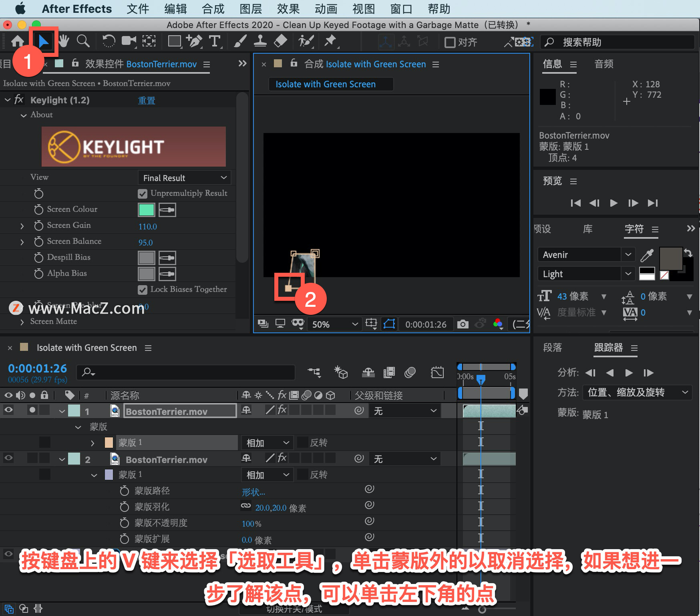The image size is (700, 616).
Task: Analyze forward in tracker panel
Action: 629,373
